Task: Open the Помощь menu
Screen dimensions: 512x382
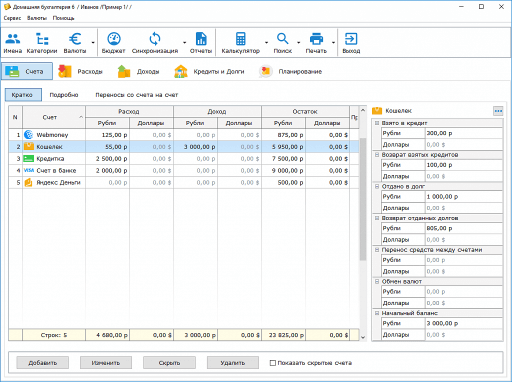Action: pyautogui.click(x=63, y=18)
